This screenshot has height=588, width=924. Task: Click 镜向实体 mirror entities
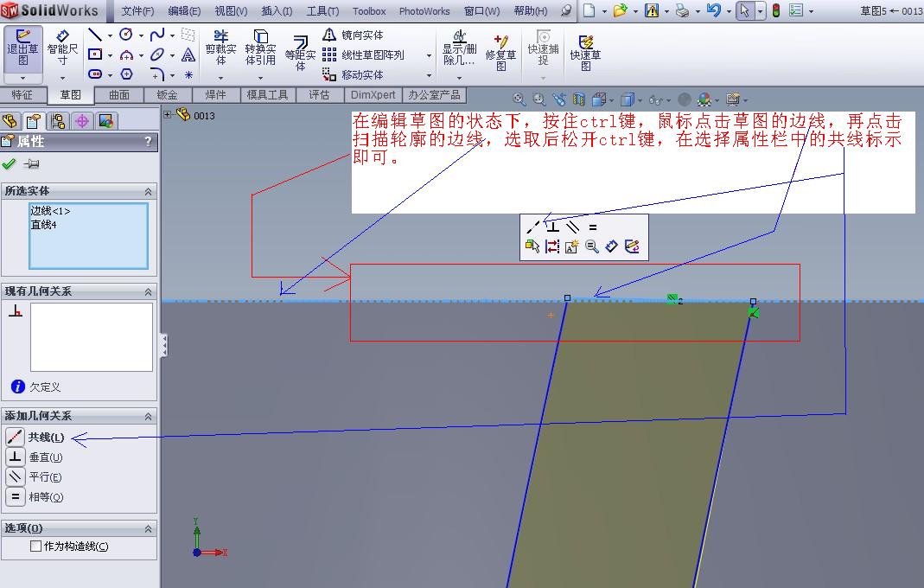(x=353, y=35)
